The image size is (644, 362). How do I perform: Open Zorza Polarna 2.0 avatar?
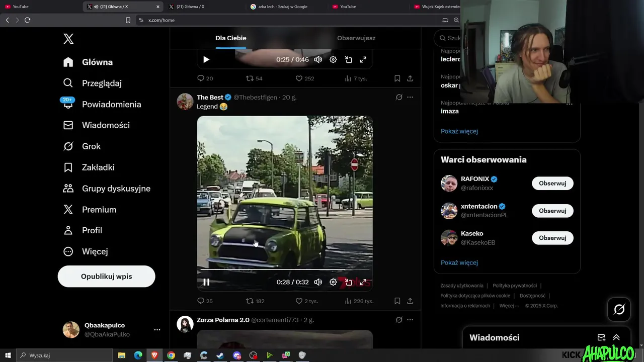pos(185,324)
